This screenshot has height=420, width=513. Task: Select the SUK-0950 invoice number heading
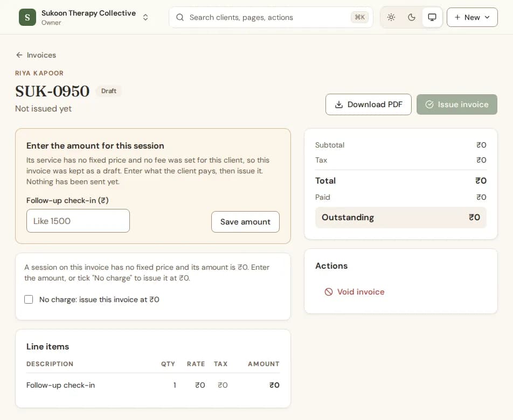coord(52,91)
